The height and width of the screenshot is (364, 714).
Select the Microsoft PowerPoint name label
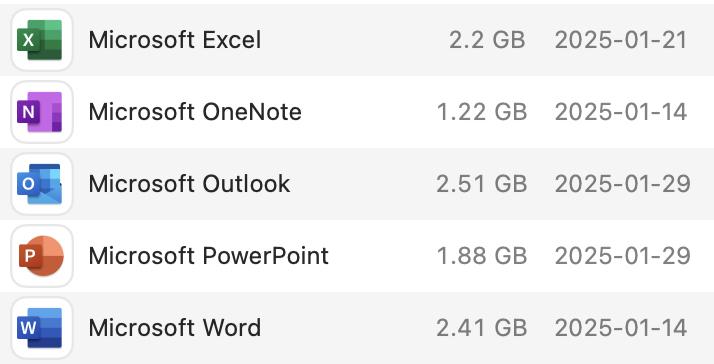tap(209, 256)
